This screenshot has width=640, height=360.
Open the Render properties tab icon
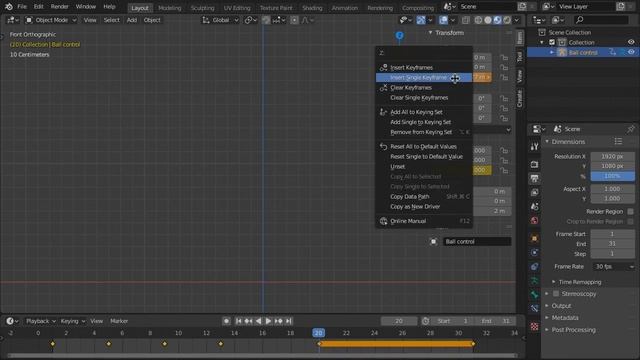point(534,164)
